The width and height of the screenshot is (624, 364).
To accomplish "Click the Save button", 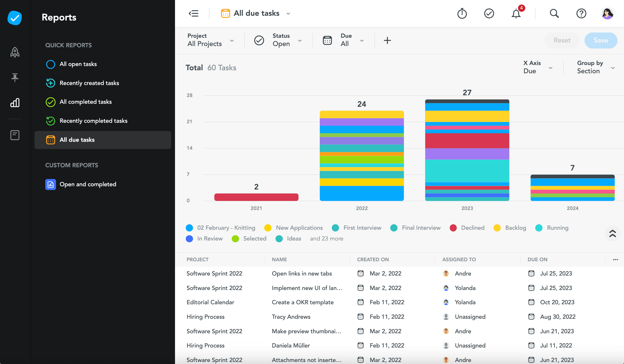I will click(600, 40).
